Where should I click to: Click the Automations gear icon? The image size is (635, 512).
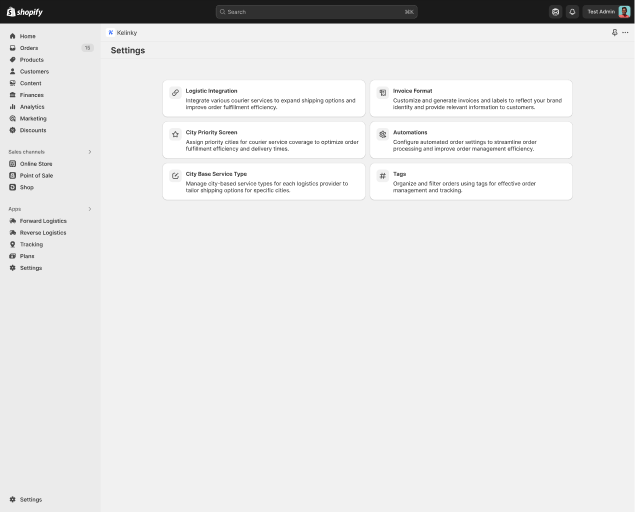(x=382, y=134)
